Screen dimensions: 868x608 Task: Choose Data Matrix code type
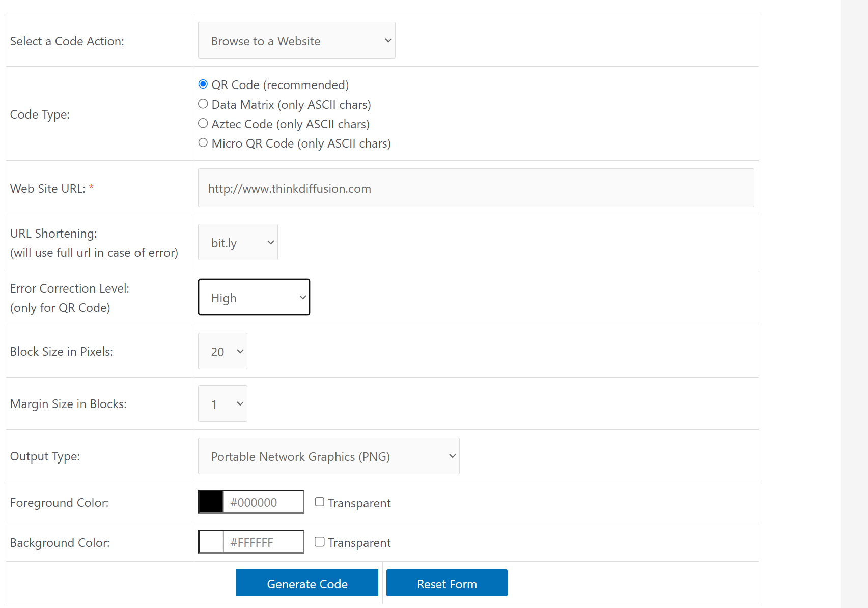[x=203, y=104]
